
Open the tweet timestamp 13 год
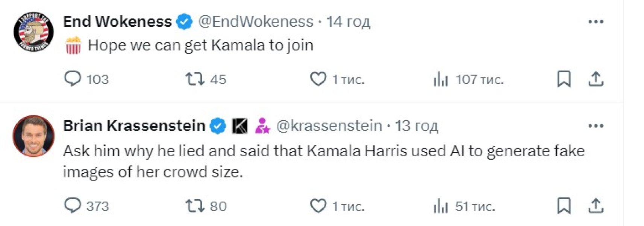[417, 126]
